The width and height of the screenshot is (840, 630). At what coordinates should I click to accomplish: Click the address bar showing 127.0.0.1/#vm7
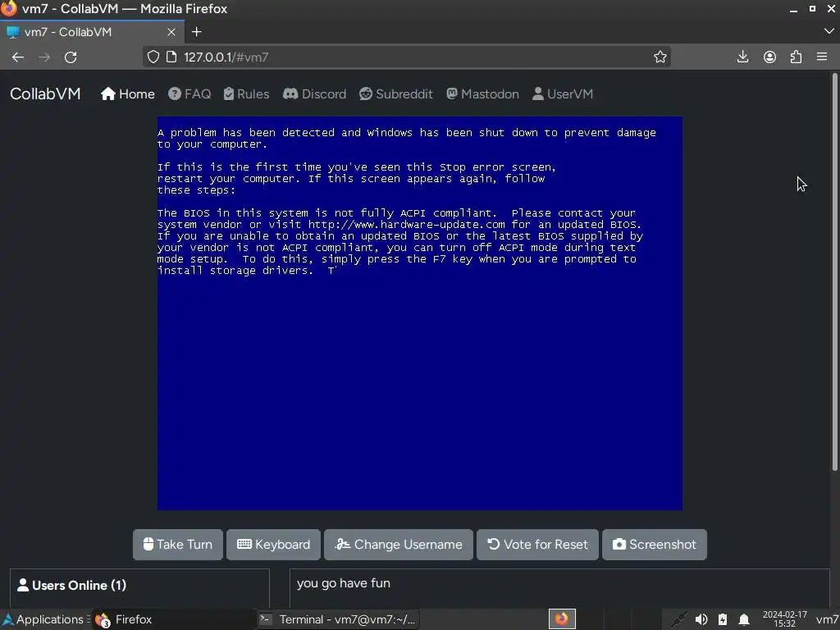pyautogui.click(x=407, y=57)
